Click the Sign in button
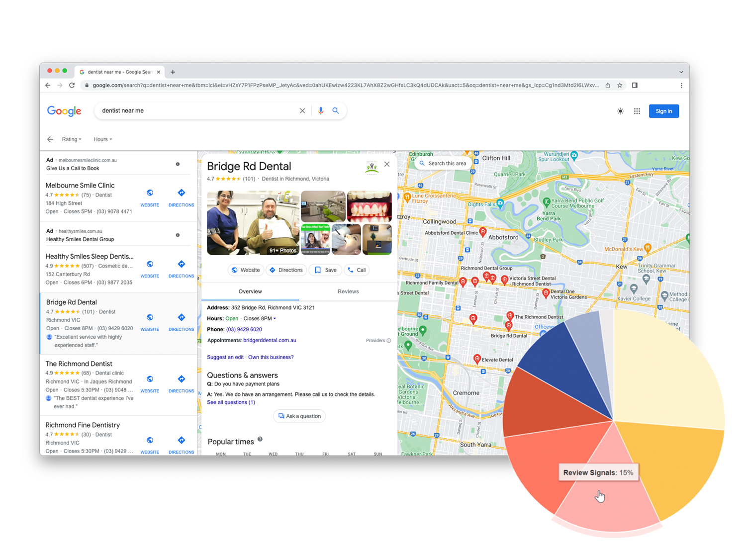The width and height of the screenshot is (746, 560). point(663,111)
